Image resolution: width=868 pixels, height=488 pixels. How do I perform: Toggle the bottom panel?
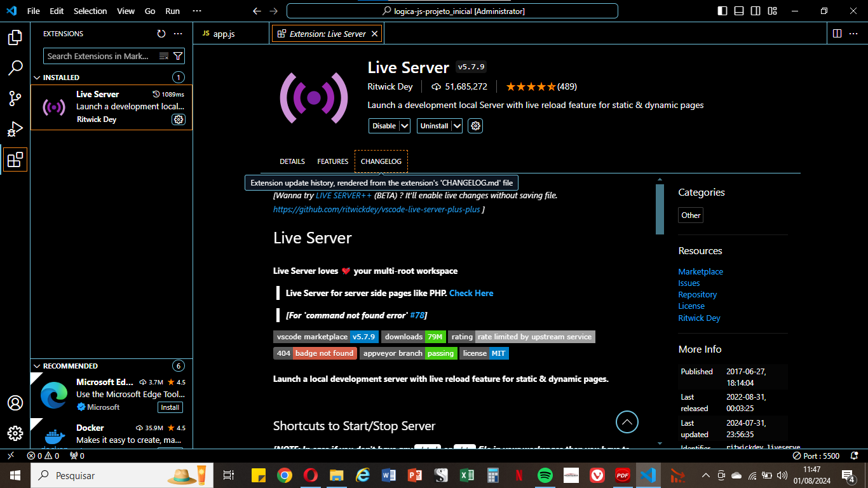coord(739,11)
